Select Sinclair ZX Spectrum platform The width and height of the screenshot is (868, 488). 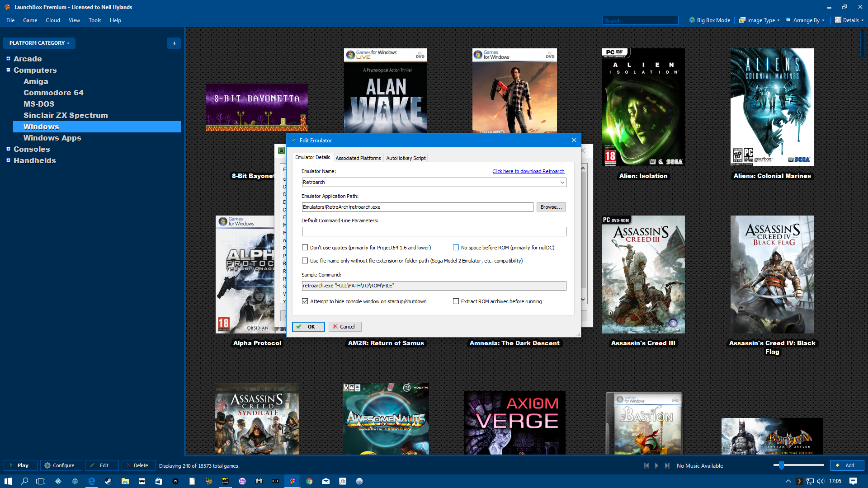66,115
